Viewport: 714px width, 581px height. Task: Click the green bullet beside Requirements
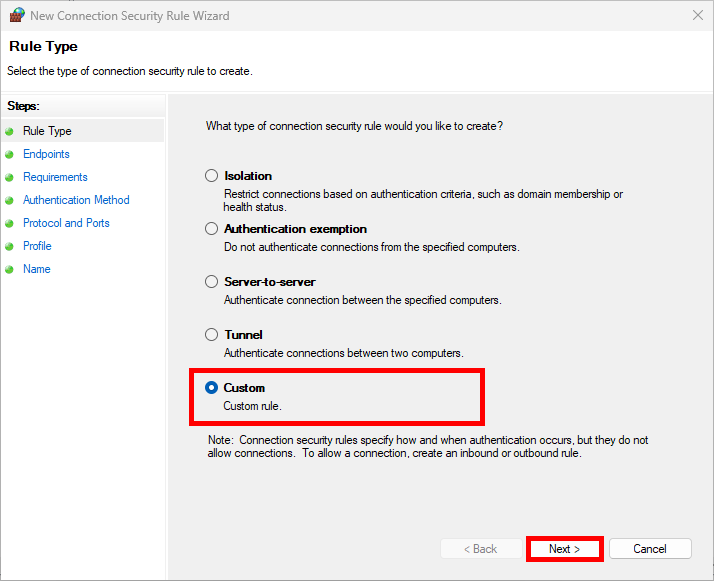(x=10, y=178)
